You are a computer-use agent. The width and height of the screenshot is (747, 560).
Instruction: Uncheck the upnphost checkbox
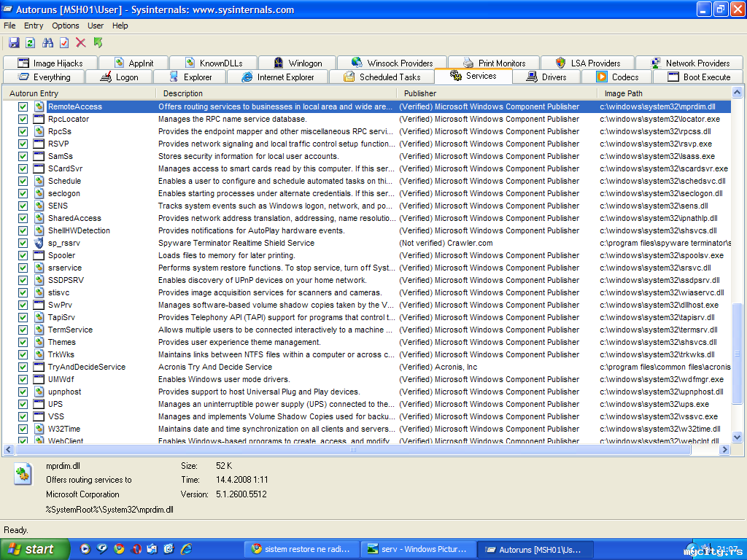(x=23, y=392)
